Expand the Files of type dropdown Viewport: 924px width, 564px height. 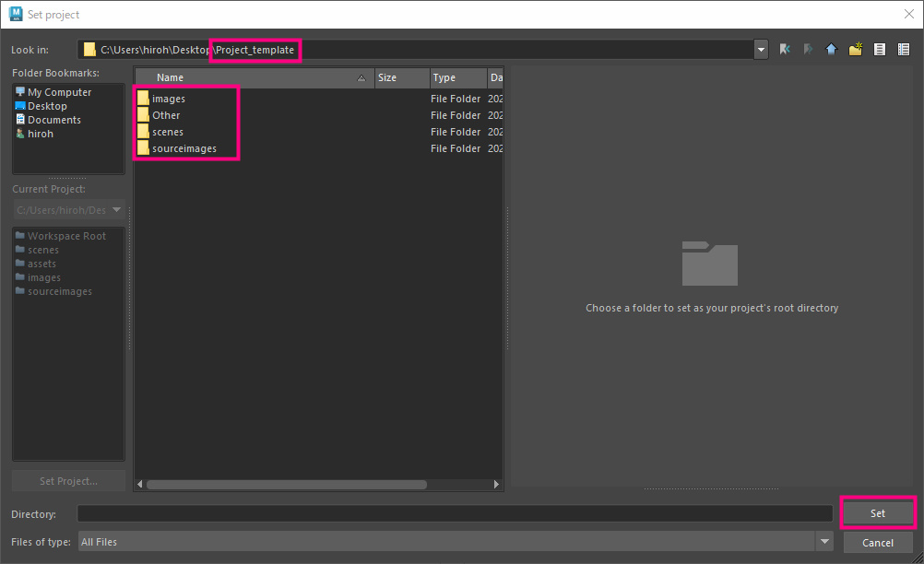click(x=824, y=542)
